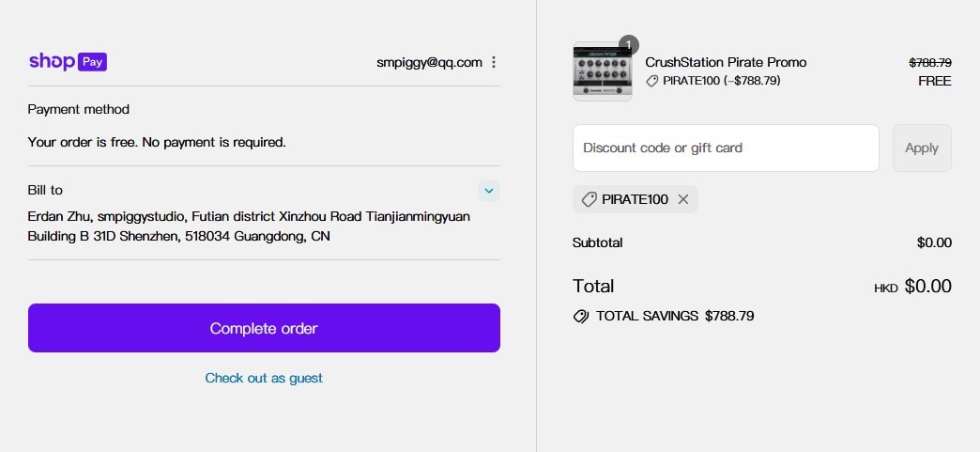Click the tag icon beside PIRATE100 (−$788.79)
980x452 pixels.
[x=652, y=81]
